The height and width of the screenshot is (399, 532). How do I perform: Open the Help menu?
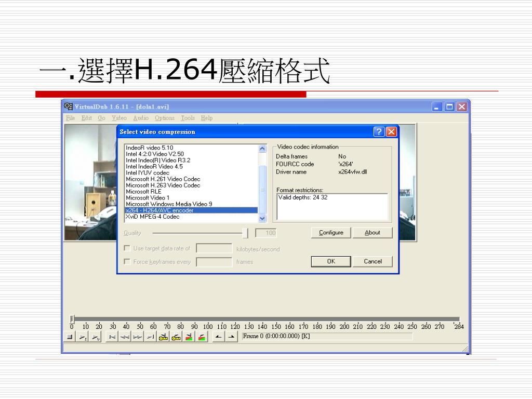point(207,118)
